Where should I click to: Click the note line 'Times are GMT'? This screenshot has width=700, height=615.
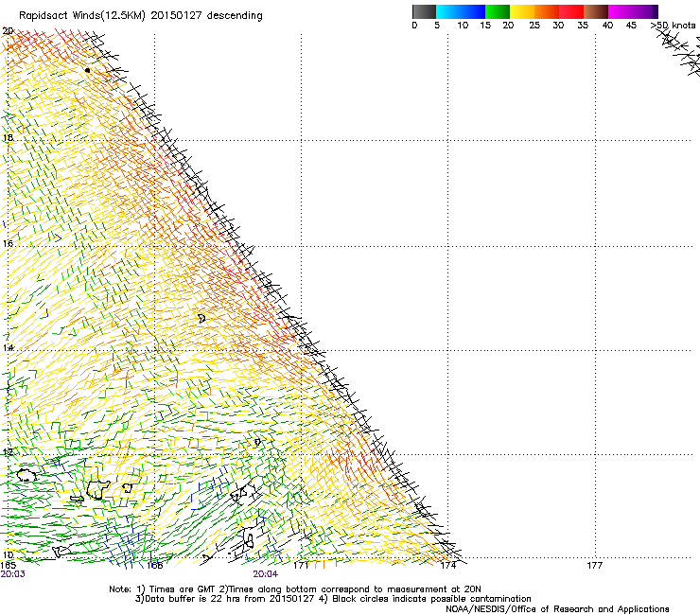pos(182,589)
